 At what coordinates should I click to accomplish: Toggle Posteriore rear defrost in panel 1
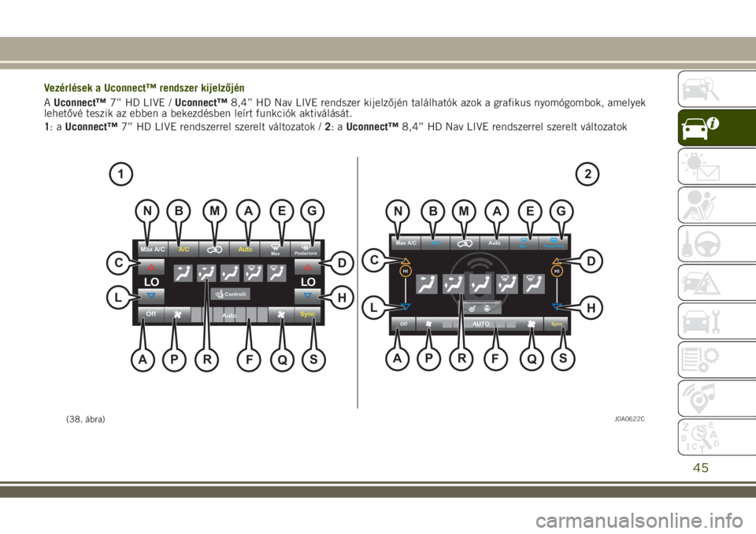[306, 250]
